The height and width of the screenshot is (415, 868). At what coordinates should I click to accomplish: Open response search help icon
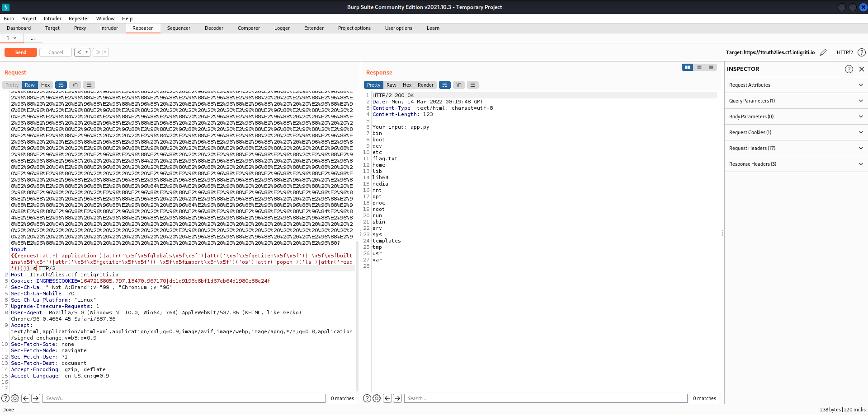click(x=367, y=398)
